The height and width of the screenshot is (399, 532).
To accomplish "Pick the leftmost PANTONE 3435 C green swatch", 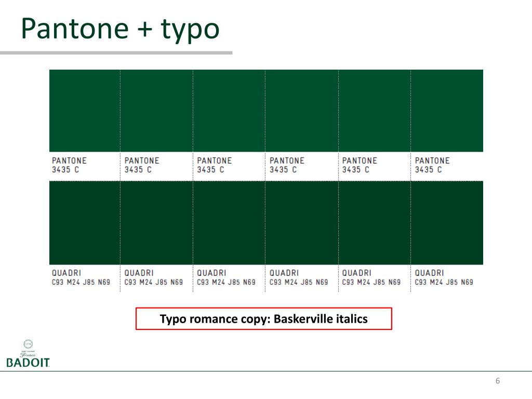I will pos(85,111).
